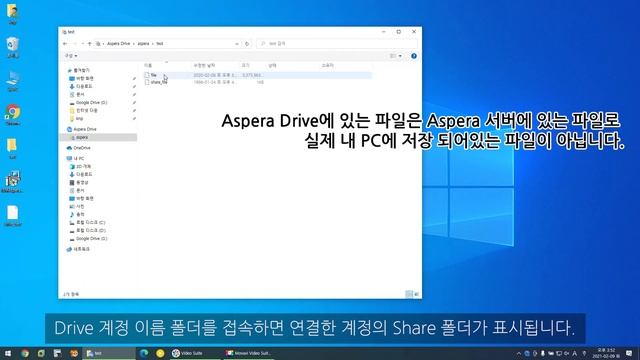Click test segment in address path

pyautogui.click(x=160, y=44)
